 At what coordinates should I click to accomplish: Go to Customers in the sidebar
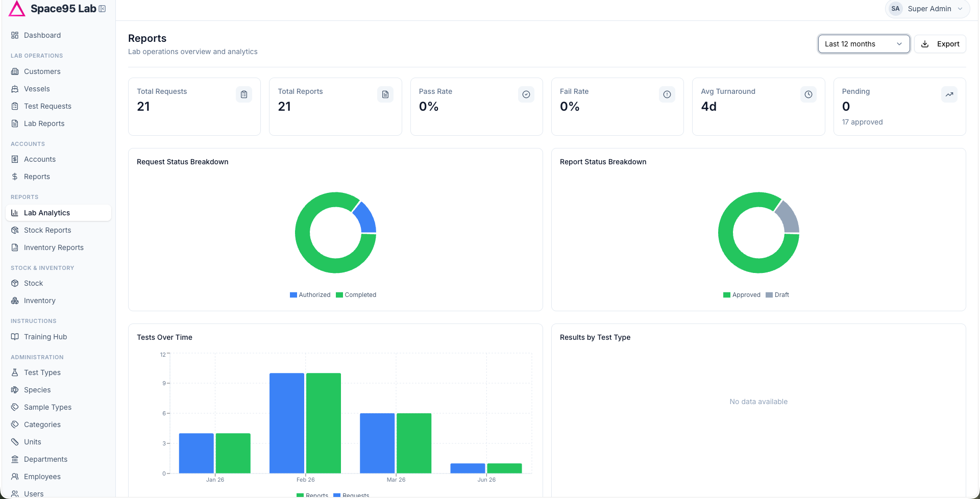[58, 71]
